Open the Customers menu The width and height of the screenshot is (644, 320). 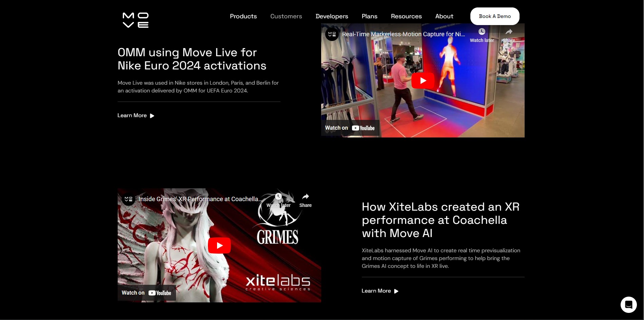coord(286,16)
